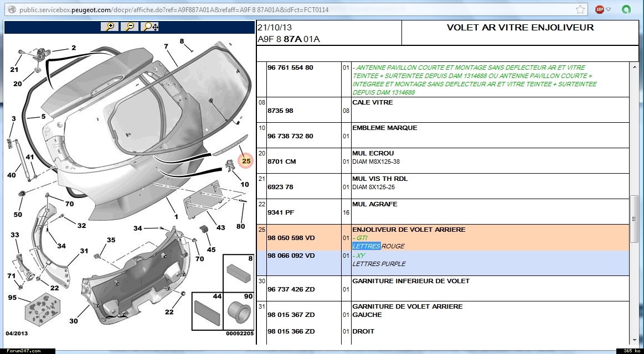
Task: Click part number 30 in the diagram
Action: [74, 321]
